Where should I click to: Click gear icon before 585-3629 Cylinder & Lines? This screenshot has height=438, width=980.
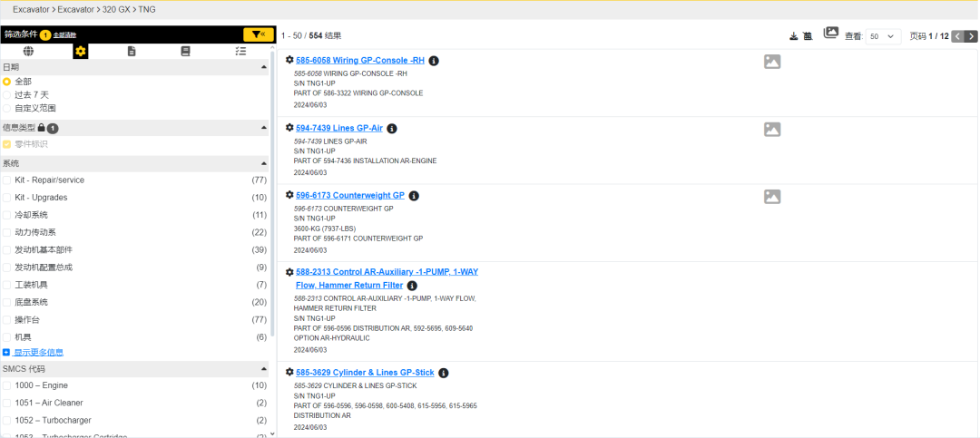coord(289,372)
